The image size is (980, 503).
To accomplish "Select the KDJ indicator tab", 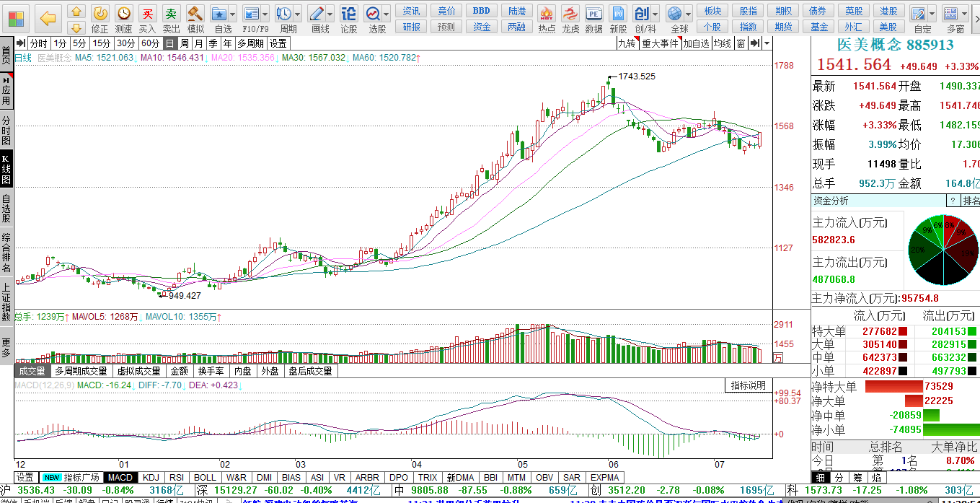I will [x=151, y=478].
